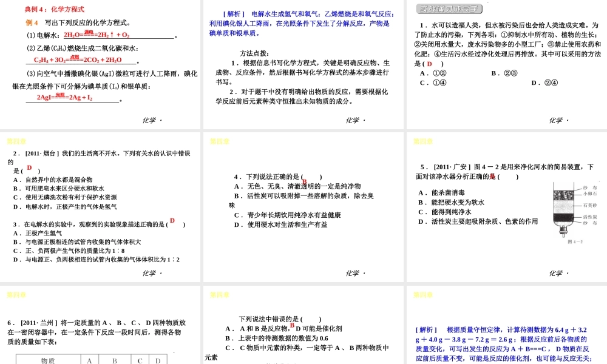Click option B. 上表中的待测数据的数值为0.6

[x=277, y=339]
